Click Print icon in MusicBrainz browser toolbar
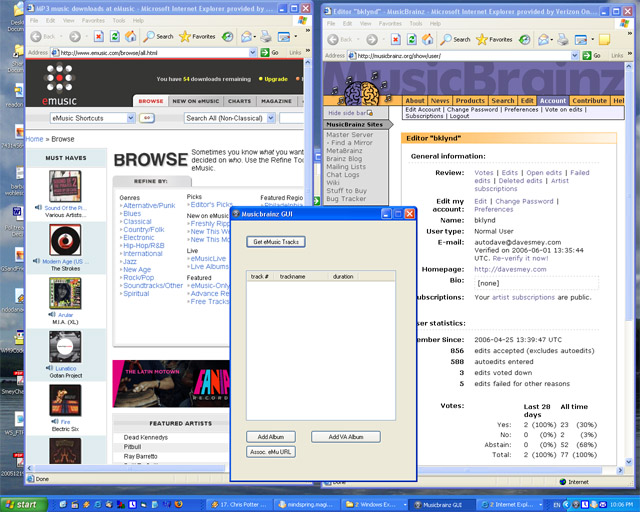Image resolution: width=640 pixels, height=512 pixels. coord(563,40)
